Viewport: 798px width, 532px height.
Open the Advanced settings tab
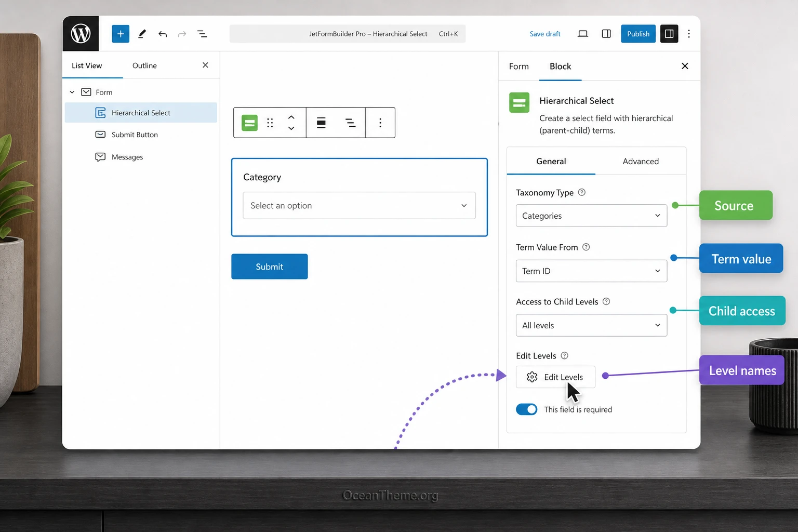tap(641, 161)
